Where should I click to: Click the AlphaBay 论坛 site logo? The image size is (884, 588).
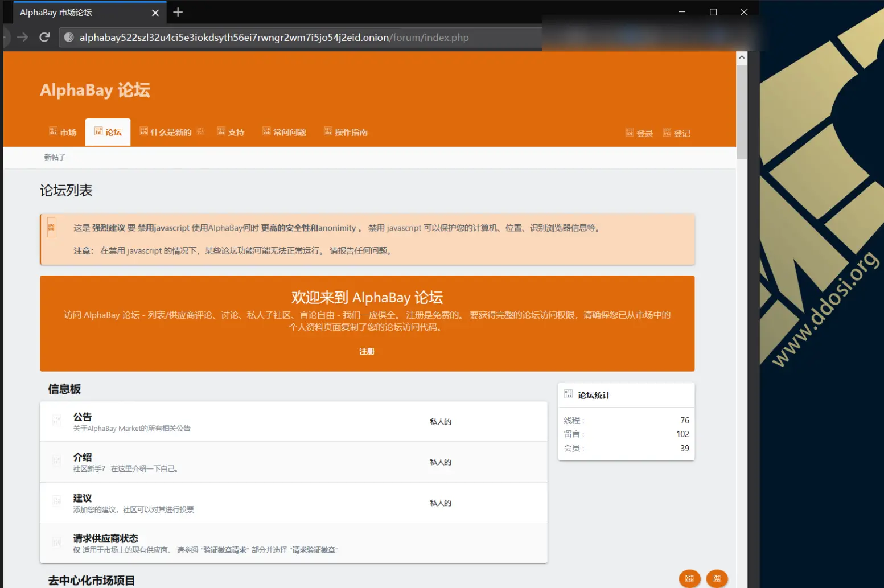(95, 90)
